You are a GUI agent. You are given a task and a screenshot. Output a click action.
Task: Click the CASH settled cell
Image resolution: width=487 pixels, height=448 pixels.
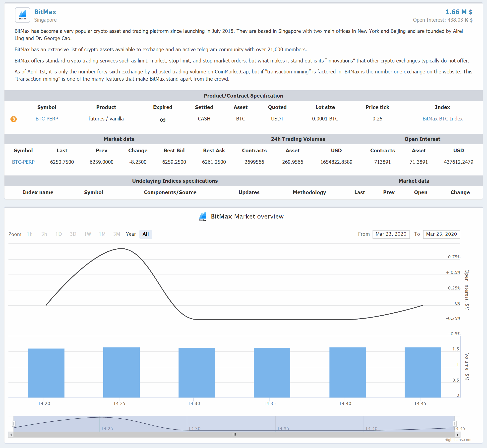pyautogui.click(x=204, y=119)
